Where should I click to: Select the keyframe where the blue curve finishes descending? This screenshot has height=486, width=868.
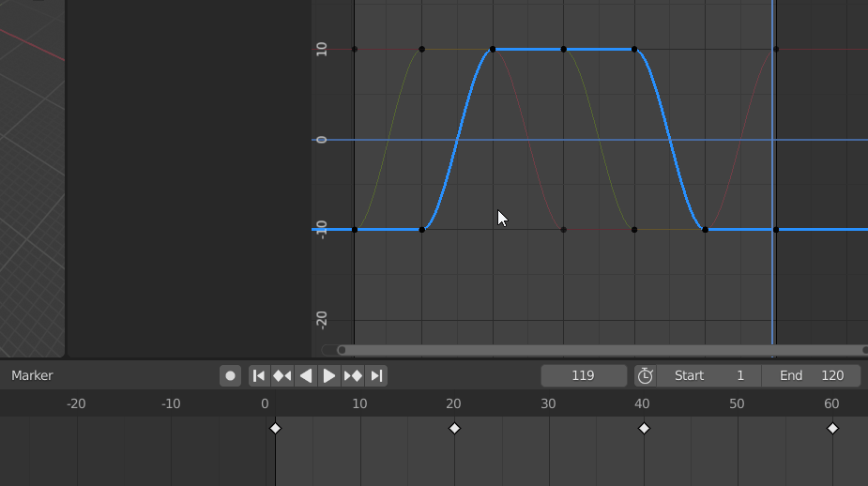[705, 230]
